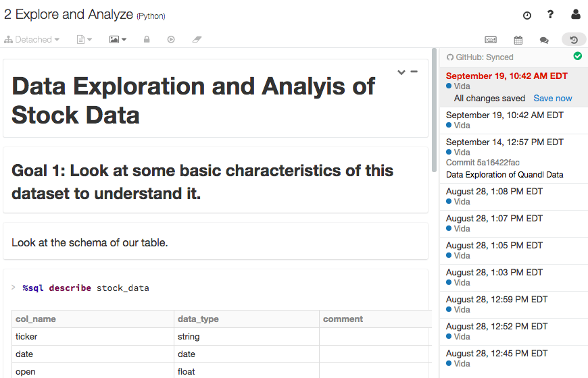The image size is (588, 378).
Task: Open the comments speech bubble icon
Action: coord(544,40)
